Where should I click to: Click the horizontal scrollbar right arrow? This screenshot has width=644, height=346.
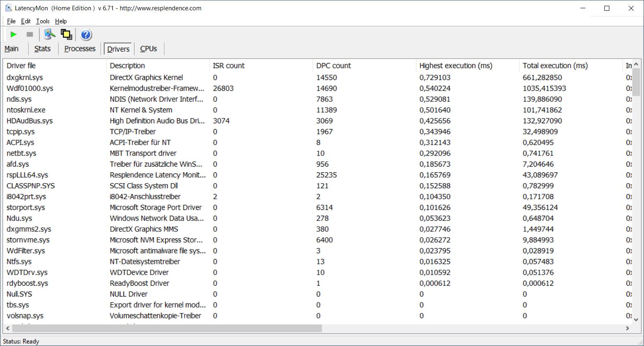627,328
